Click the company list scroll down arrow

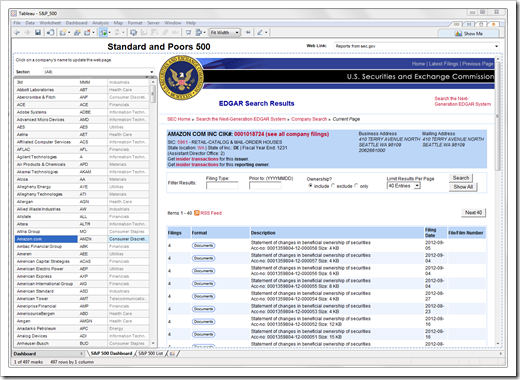click(x=153, y=343)
